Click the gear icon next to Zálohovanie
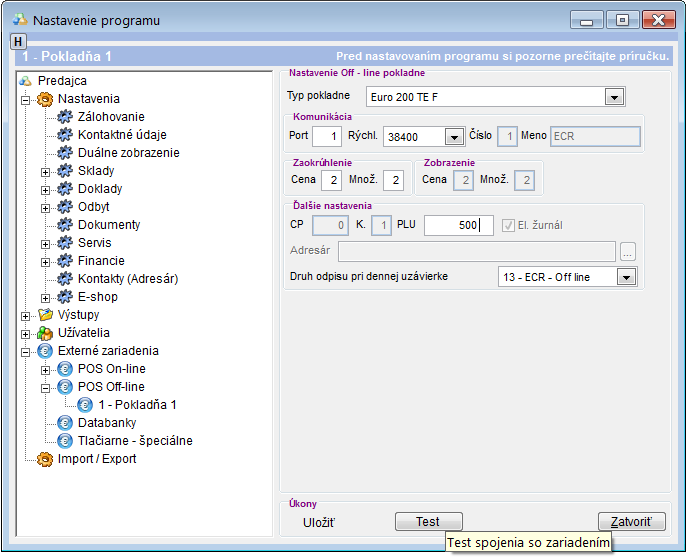This screenshot has height=558, width=686. point(66,117)
